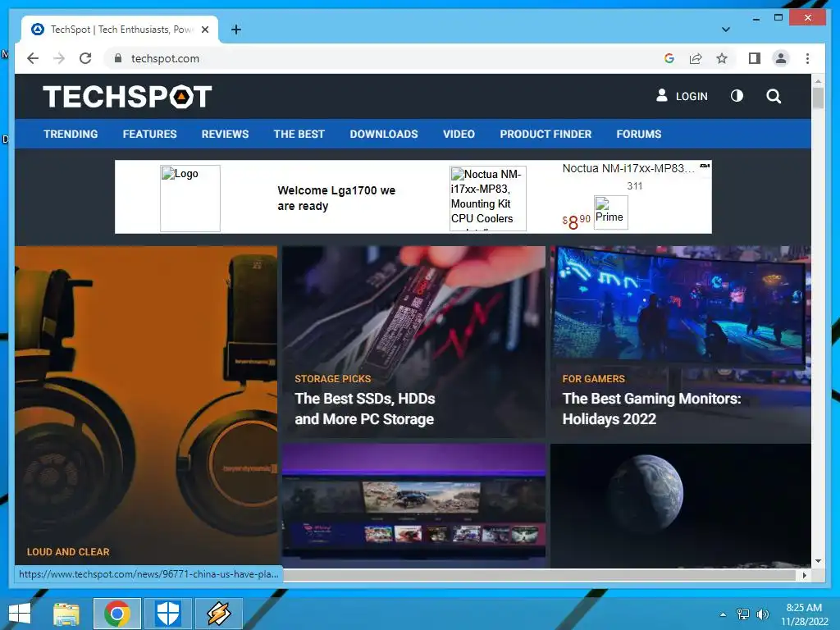
Task: Open network status tray icon
Action: point(743,614)
